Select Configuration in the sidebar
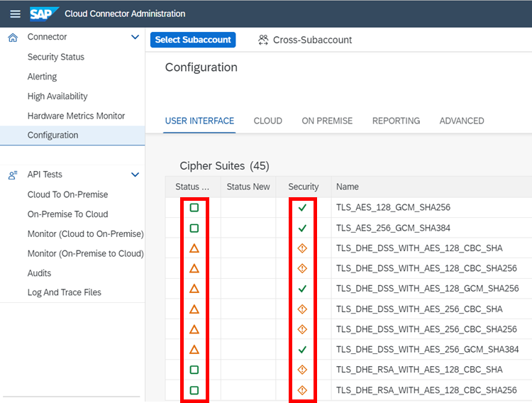The height and width of the screenshot is (403, 532). pos(72,135)
